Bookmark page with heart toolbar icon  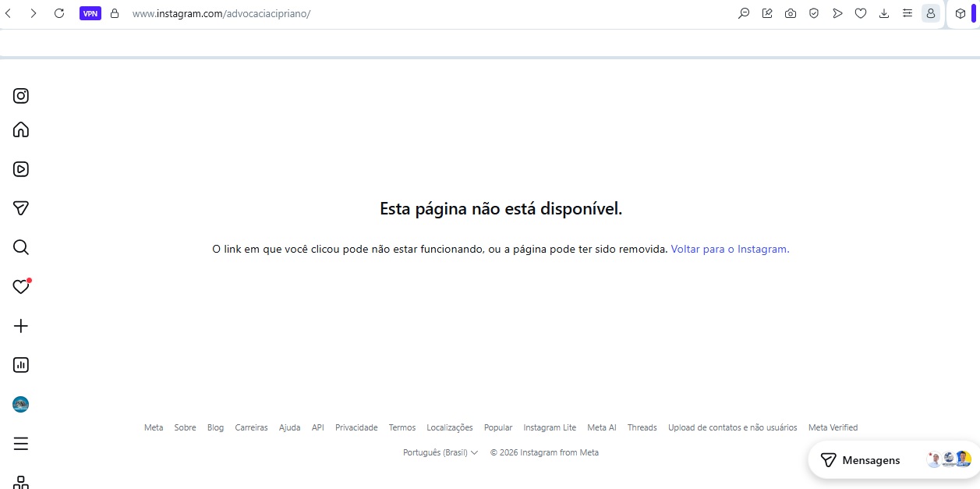click(861, 13)
